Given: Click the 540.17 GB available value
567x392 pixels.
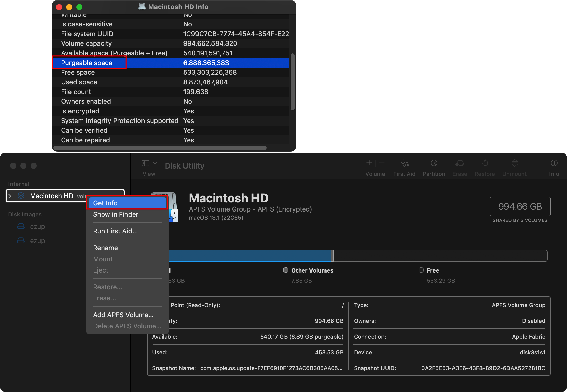Looking at the screenshot, I should (x=302, y=337).
